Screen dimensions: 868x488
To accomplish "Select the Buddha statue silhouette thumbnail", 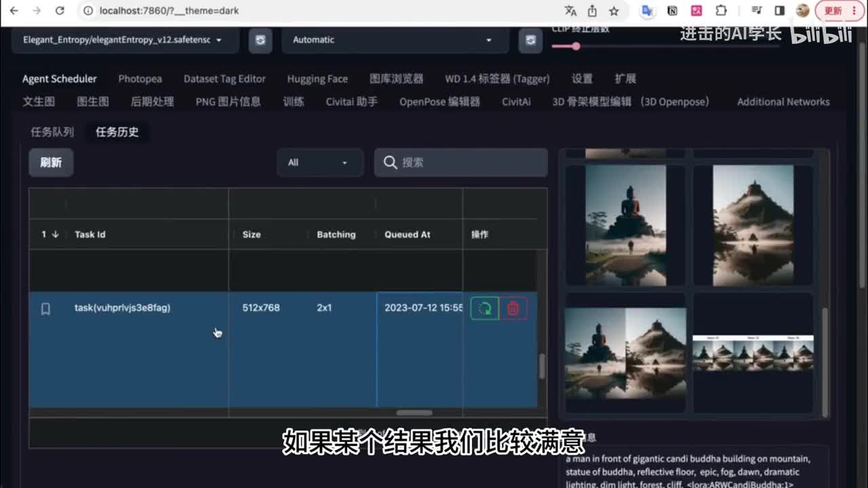I will [x=625, y=225].
